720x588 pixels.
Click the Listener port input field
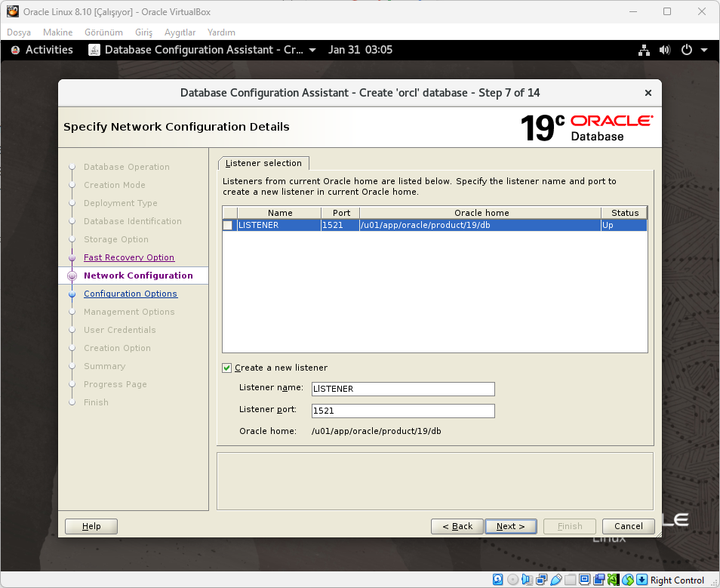pyautogui.click(x=403, y=411)
